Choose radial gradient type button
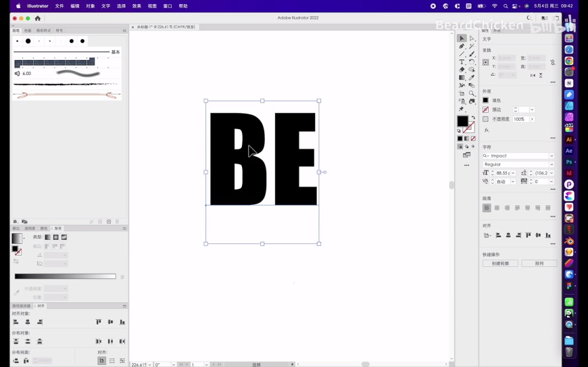Viewport: 588px width, 367px height. coord(56,237)
